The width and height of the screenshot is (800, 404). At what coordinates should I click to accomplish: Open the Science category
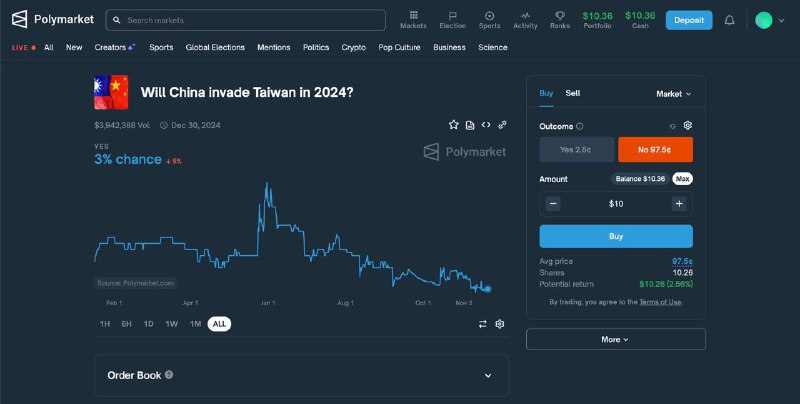493,47
